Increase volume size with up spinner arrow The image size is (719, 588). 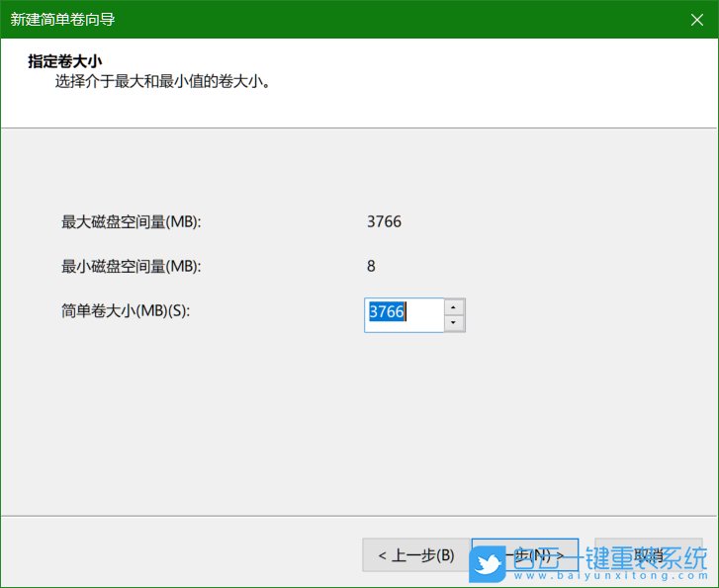click(x=454, y=306)
